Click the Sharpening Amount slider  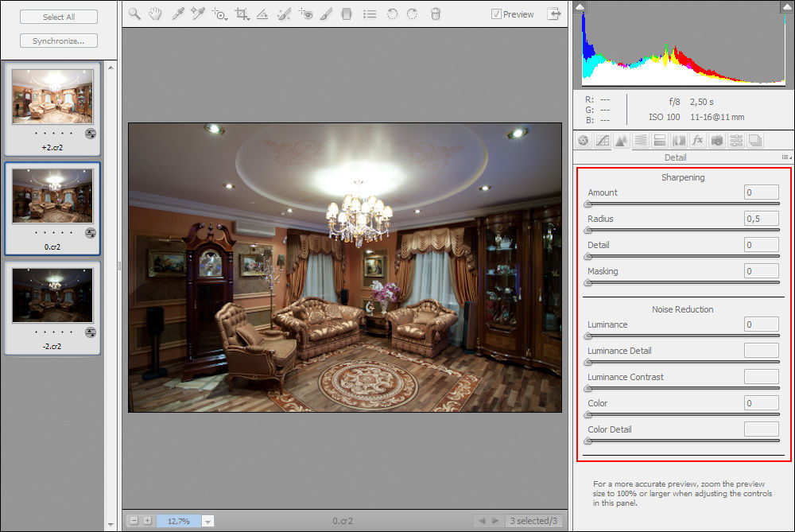(x=683, y=204)
